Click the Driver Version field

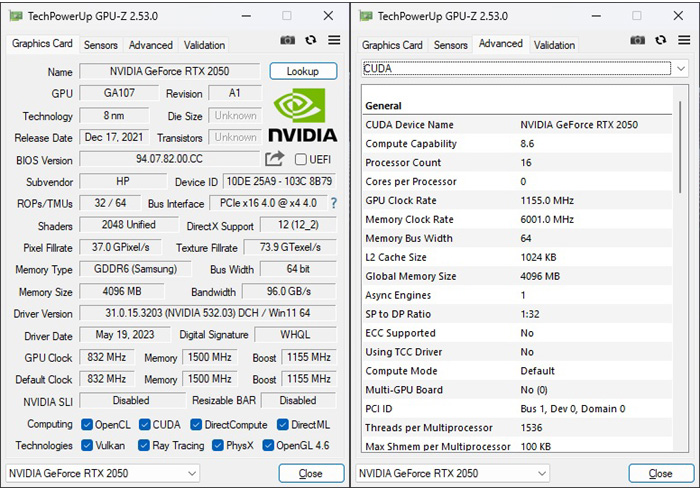208,313
